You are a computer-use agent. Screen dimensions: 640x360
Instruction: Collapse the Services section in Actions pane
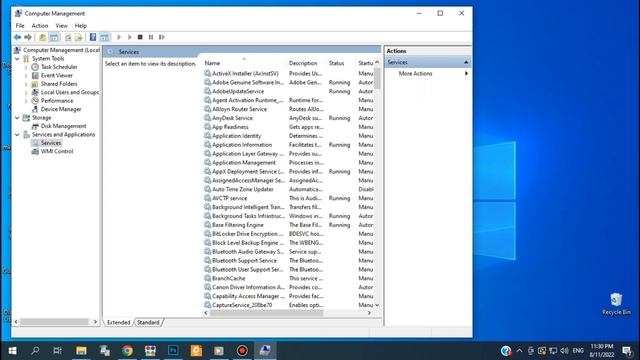click(x=466, y=62)
